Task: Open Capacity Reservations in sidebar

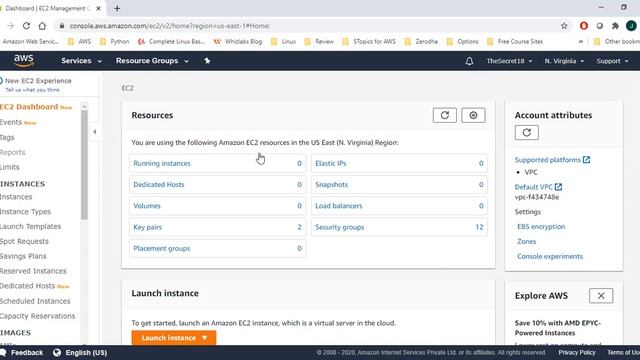Action: [38, 316]
